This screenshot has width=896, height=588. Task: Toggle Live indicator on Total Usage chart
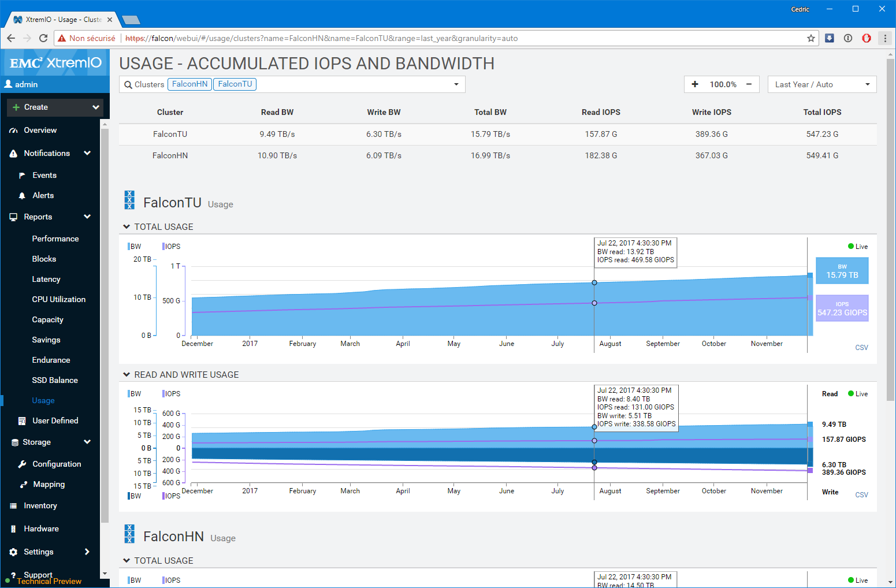[858, 247]
